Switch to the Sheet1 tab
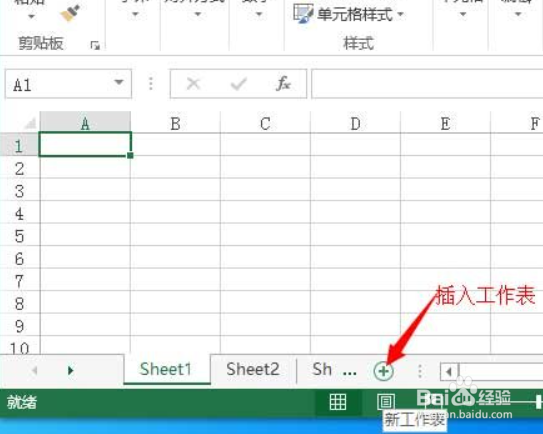The image size is (543, 434). coord(166,369)
